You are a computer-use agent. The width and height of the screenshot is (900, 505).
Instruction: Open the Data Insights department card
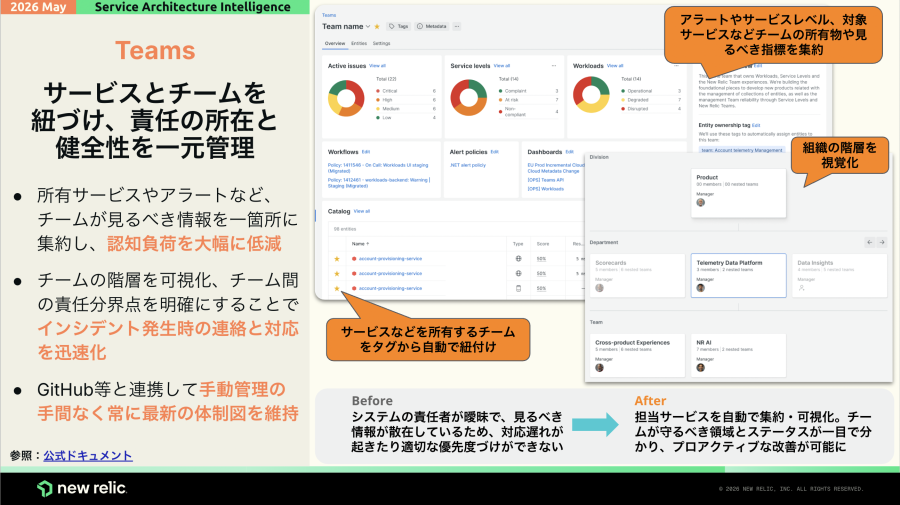click(x=839, y=275)
